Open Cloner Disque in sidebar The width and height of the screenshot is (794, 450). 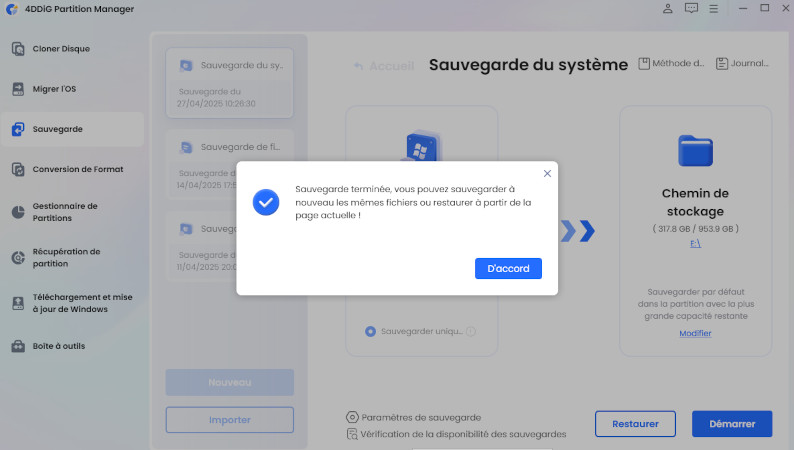pos(72,49)
